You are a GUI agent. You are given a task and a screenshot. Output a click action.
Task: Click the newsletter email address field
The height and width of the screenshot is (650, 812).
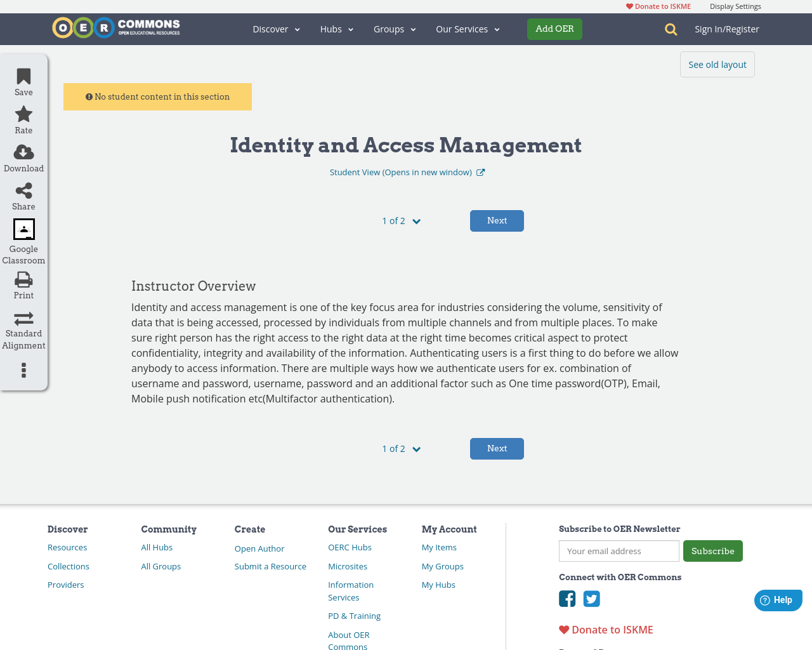tap(619, 551)
